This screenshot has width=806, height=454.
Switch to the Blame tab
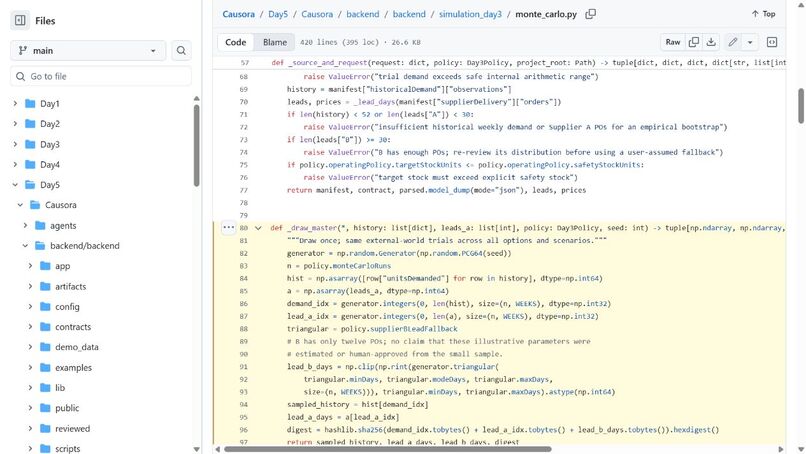pyautogui.click(x=275, y=42)
